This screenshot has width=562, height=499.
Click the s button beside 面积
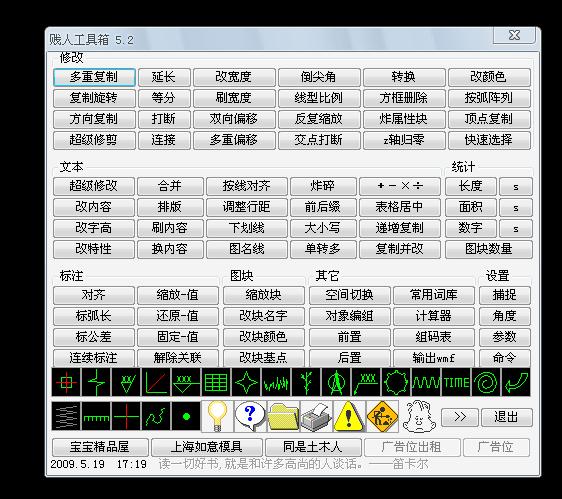pyautogui.click(x=516, y=207)
